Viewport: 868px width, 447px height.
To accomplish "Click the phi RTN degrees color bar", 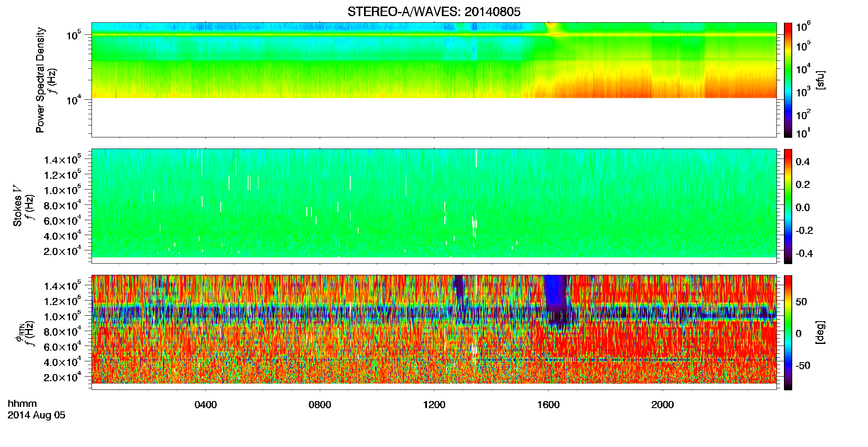I will (x=788, y=332).
